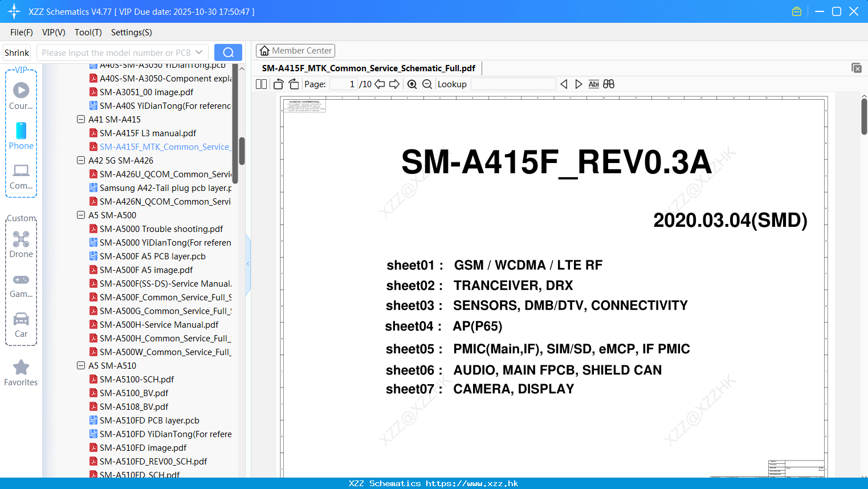Click the file tree vertical scrollbar
This screenshot has height=489, width=868.
point(242,151)
